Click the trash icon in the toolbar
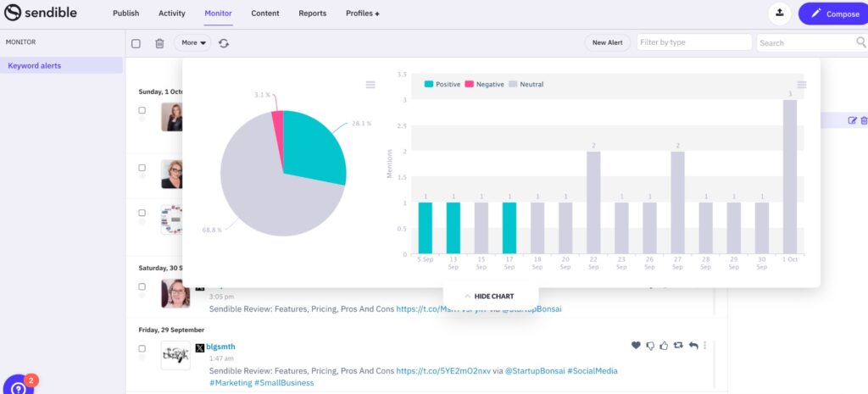Image resolution: width=868 pixels, height=394 pixels. (x=159, y=43)
